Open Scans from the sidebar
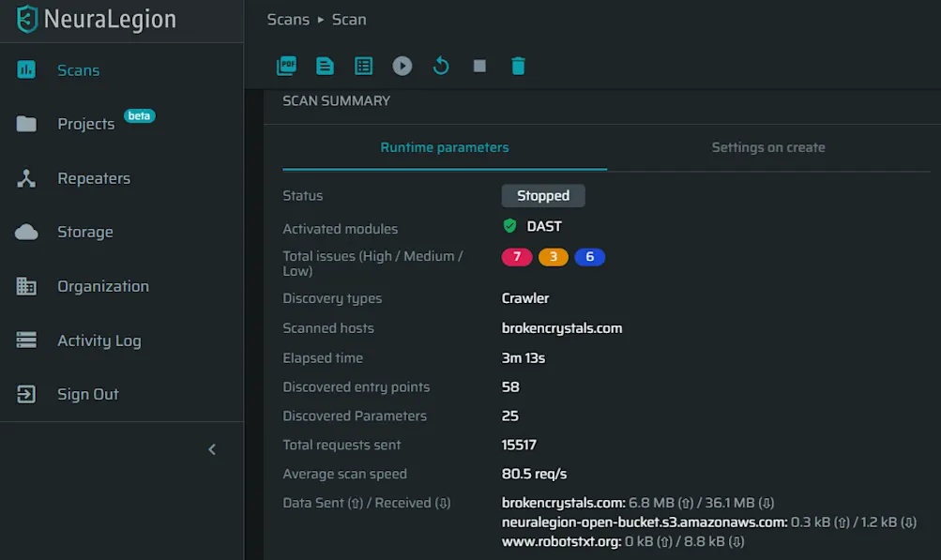This screenshot has height=560, width=941. [78, 69]
